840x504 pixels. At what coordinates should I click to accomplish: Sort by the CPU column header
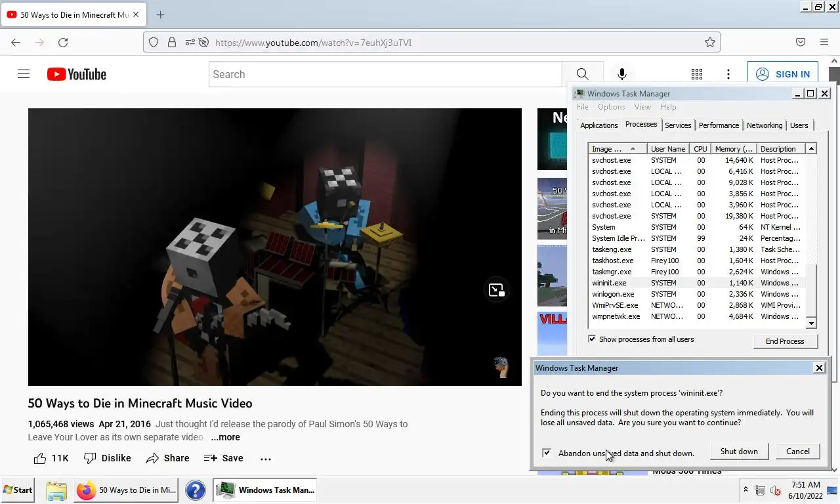click(700, 149)
